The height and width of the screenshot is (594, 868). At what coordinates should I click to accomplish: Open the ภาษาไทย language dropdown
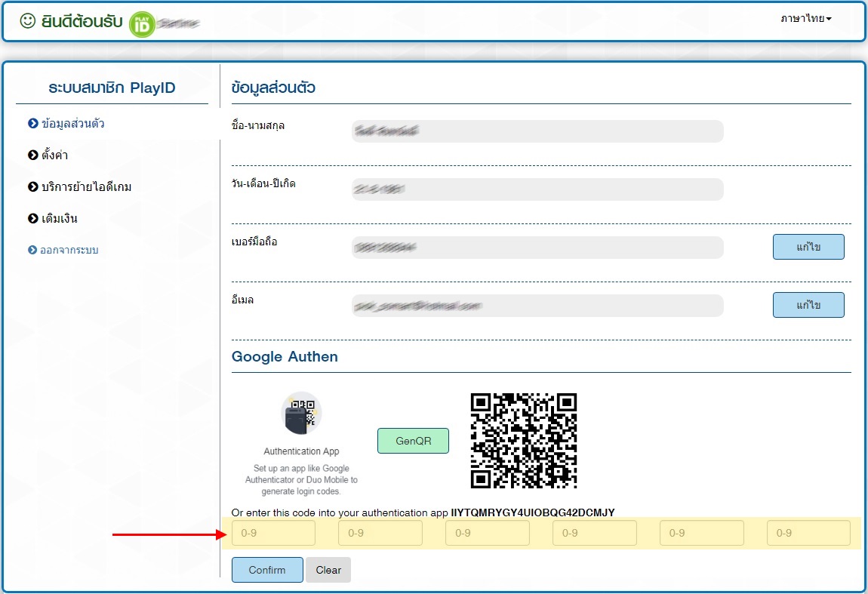(806, 19)
